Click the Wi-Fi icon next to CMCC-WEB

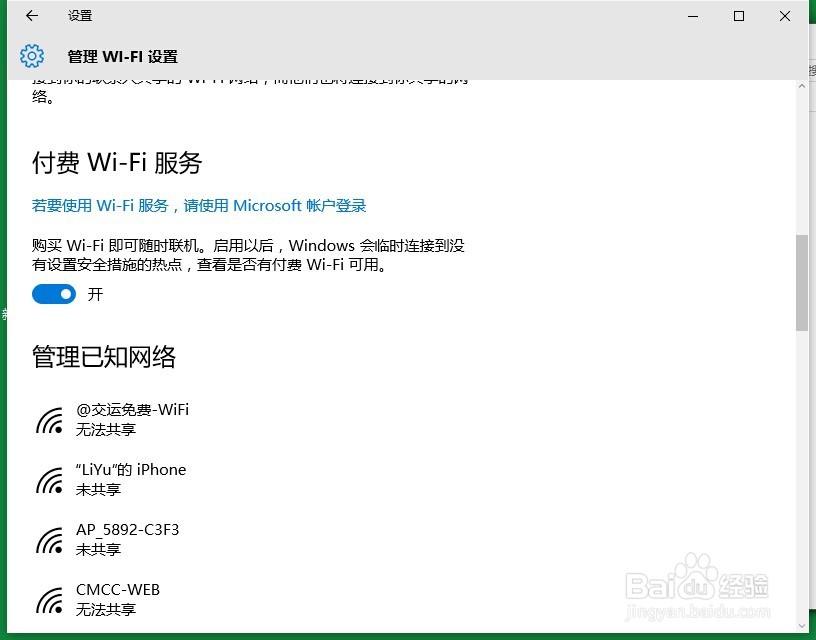[x=50, y=598]
